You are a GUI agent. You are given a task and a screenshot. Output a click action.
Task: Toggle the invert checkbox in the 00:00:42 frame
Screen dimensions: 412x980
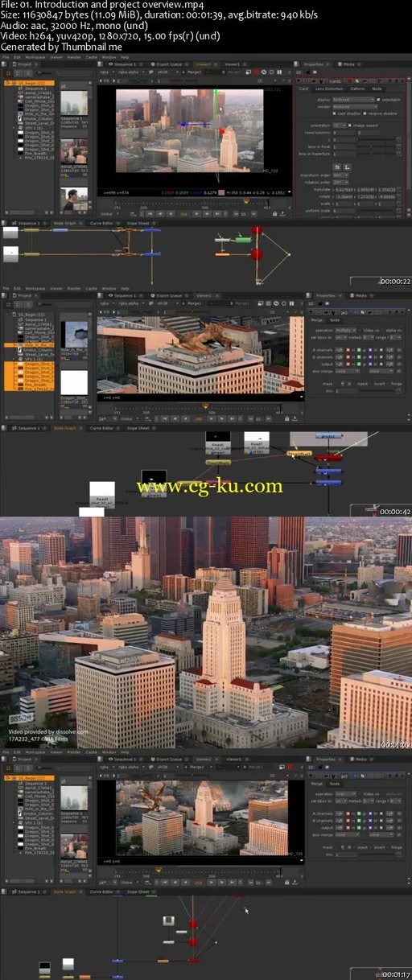click(x=373, y=384)
